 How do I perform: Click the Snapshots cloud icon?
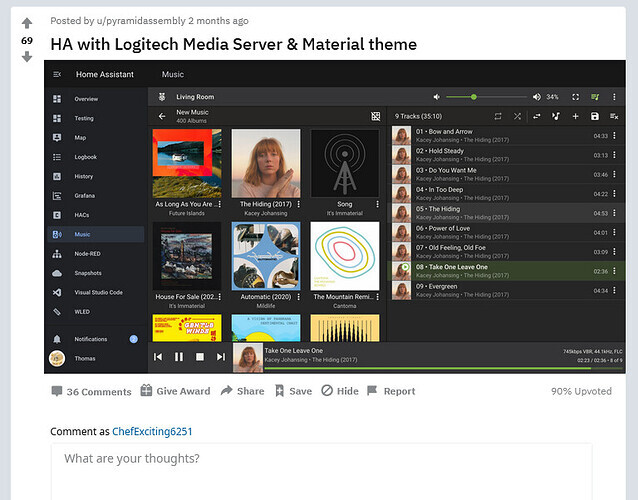pos(57,273)
